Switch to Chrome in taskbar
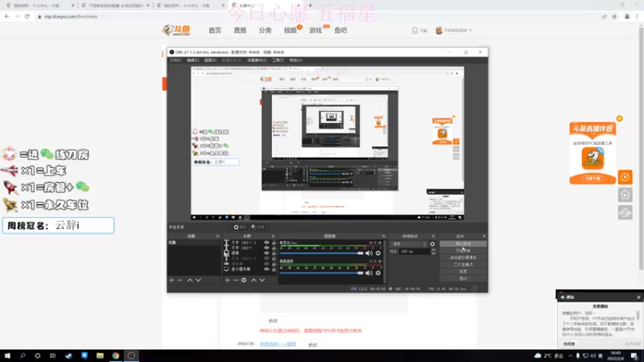The height and width of the screenshot is (362, 644). 115,356
